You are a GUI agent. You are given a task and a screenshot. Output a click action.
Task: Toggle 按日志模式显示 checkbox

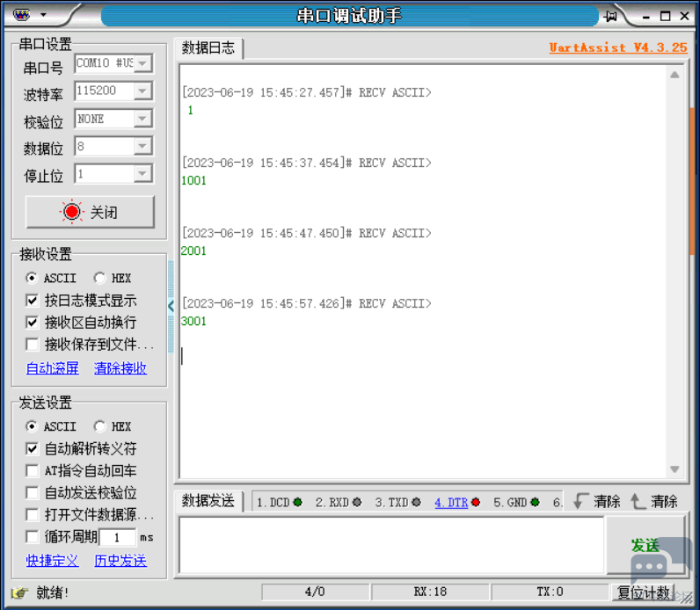[x=32, y=301]
